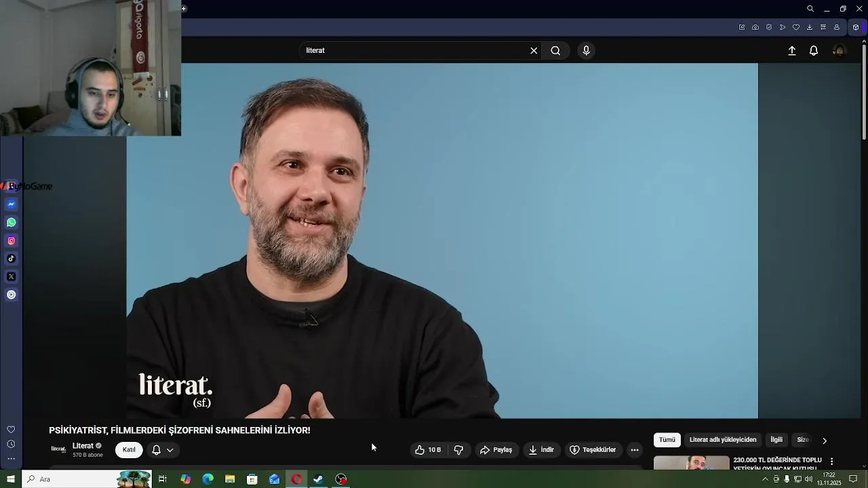Viewport: 868px width, 488px height.
Task: Open browser downloads icon
Action: [x=810, y=27]
